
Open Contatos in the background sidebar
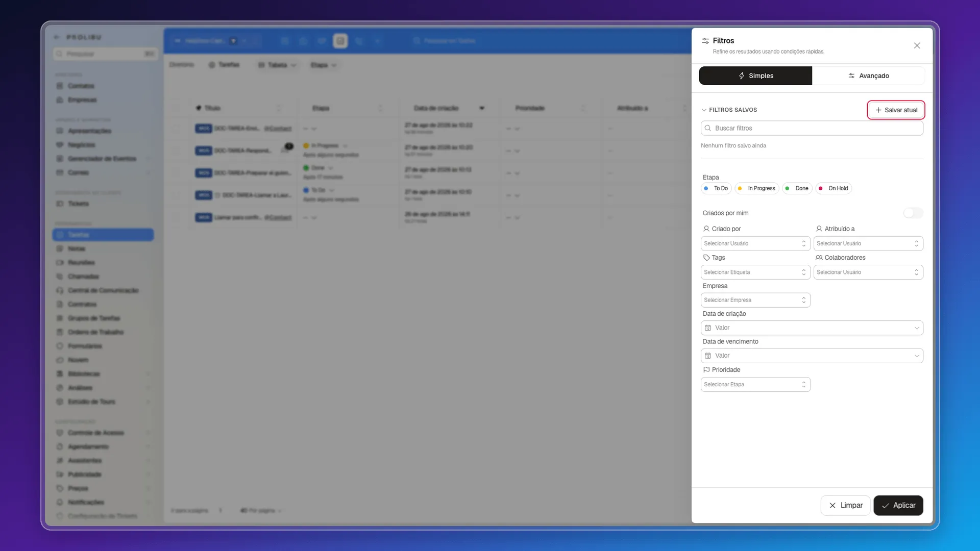point(103,86)
